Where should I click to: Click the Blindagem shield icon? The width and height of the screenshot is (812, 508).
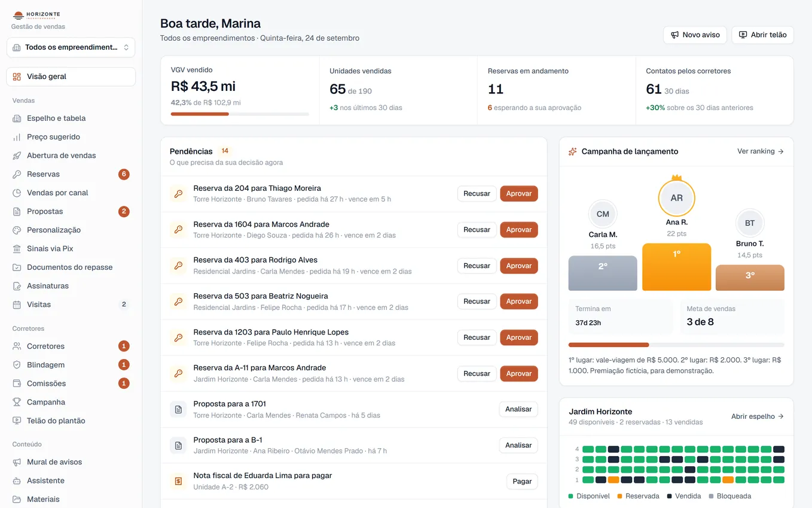pos(17,365)
